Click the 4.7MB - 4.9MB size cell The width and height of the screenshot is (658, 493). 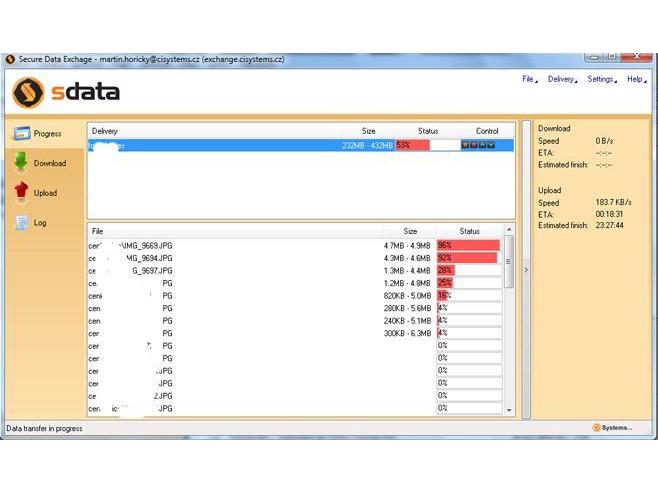coord(407,245)
